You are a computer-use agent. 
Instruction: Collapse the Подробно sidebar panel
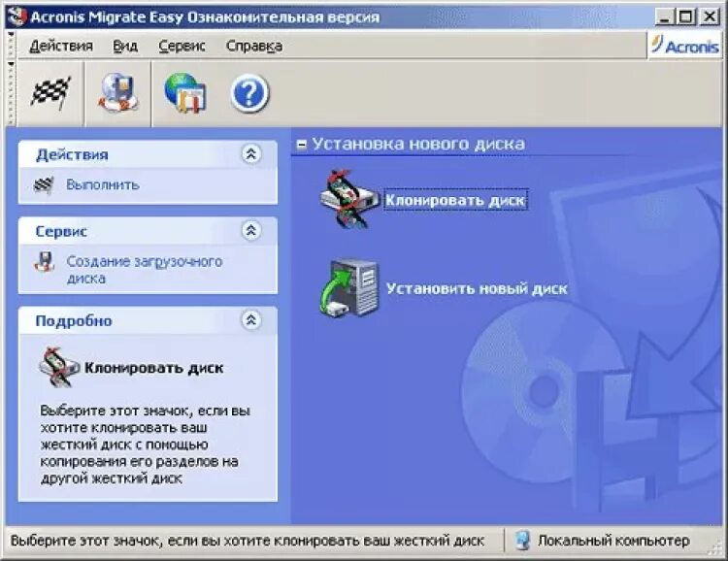tap(251, 320)
